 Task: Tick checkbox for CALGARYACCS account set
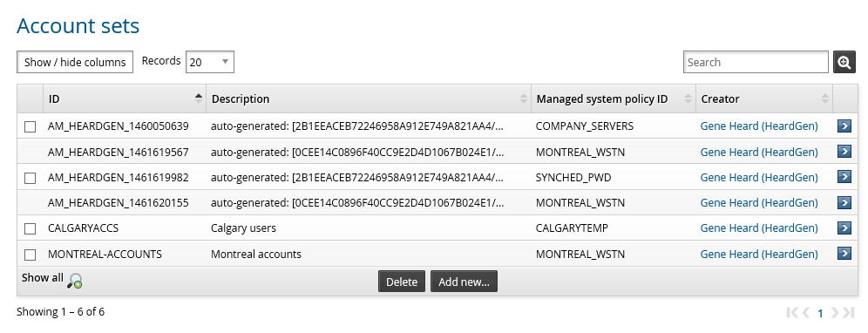pos(30,228)
